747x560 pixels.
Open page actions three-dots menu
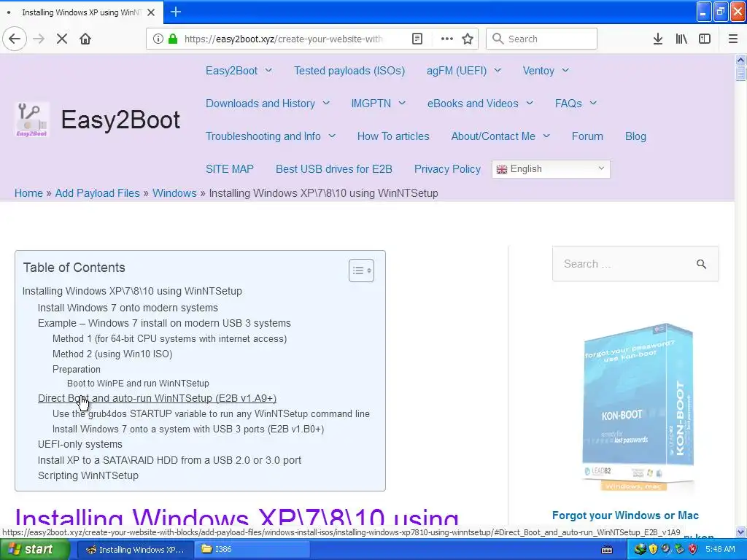(x=447, y=39)
